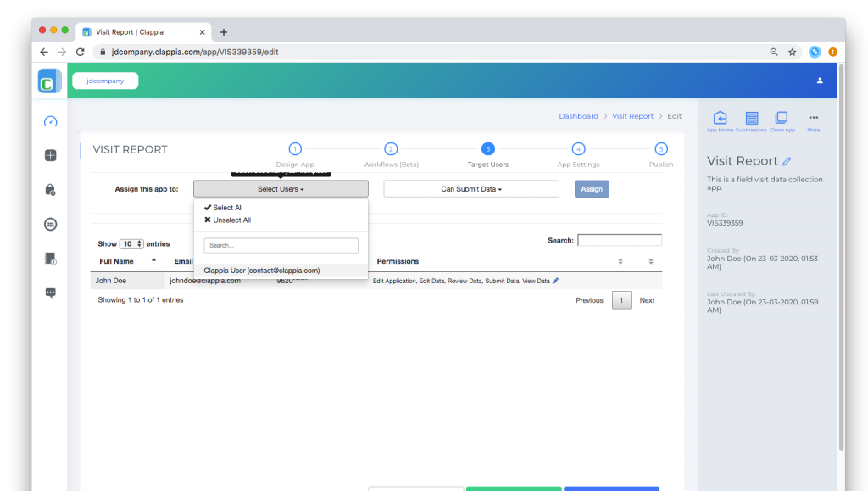Click page 1 pagination button
This screenshot has width=868, height=491.
621,300
